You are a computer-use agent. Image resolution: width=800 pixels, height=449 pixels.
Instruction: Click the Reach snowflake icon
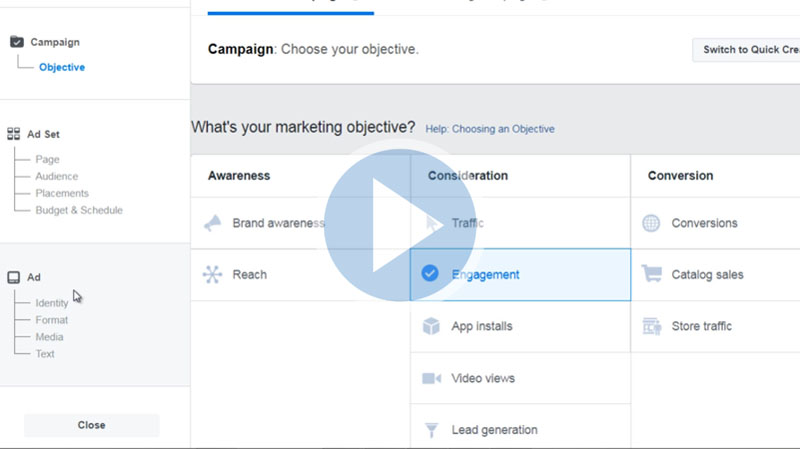pos(212,275)
